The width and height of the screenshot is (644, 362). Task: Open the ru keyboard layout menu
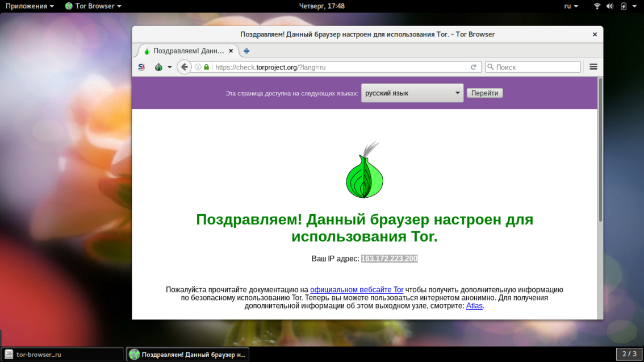[571, 6]
